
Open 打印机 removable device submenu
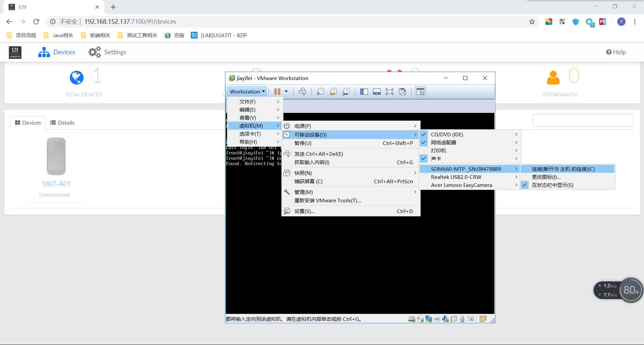[x=470, y=150]
